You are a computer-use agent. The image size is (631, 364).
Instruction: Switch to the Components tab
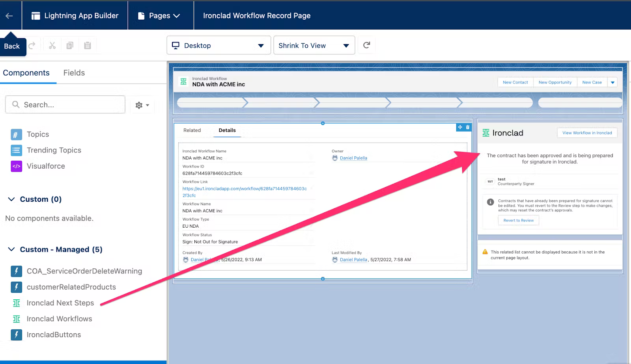(x=26, y=73)
